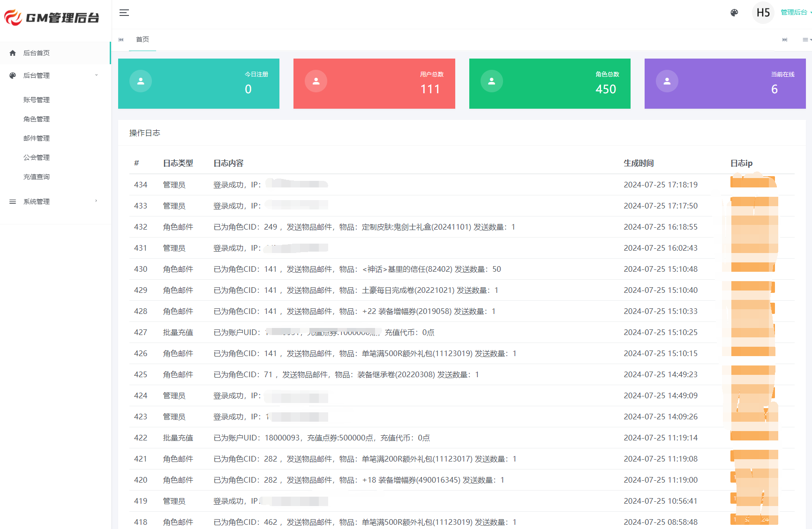This screenshot has width=812, height=529.
Task: Click the UID 18000093 recharge log entry
Action: point(322,438)
